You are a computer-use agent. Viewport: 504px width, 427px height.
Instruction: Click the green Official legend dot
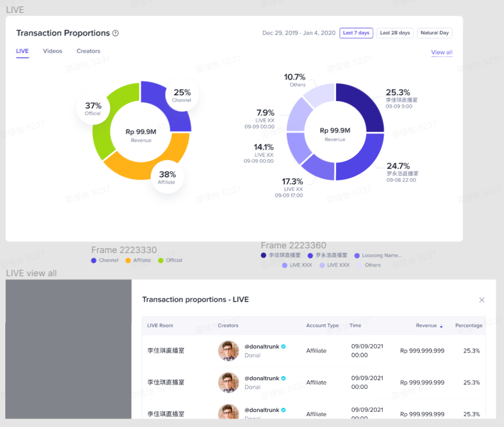pos(161,260)
